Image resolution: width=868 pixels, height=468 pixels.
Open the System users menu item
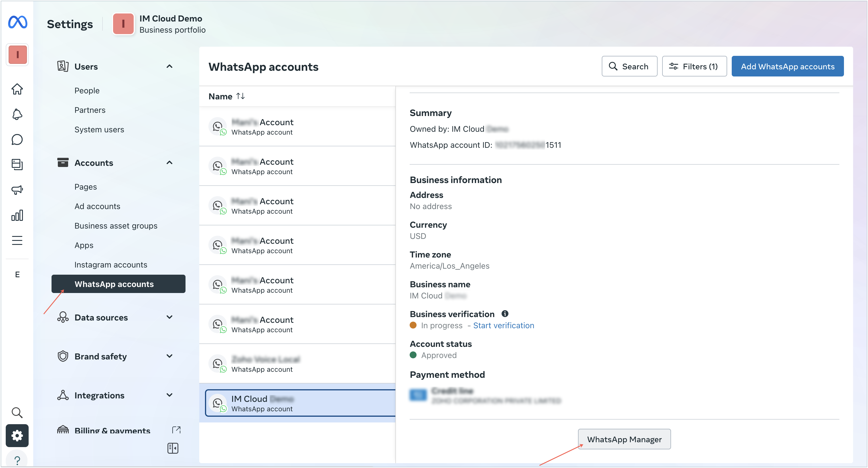99,129
